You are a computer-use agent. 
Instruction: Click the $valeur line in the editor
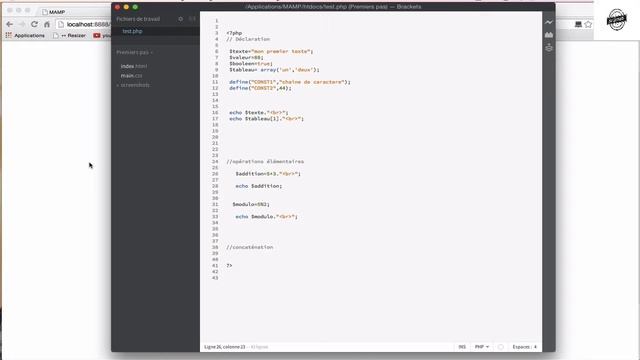pyautogui.click(x=246, y=58)
